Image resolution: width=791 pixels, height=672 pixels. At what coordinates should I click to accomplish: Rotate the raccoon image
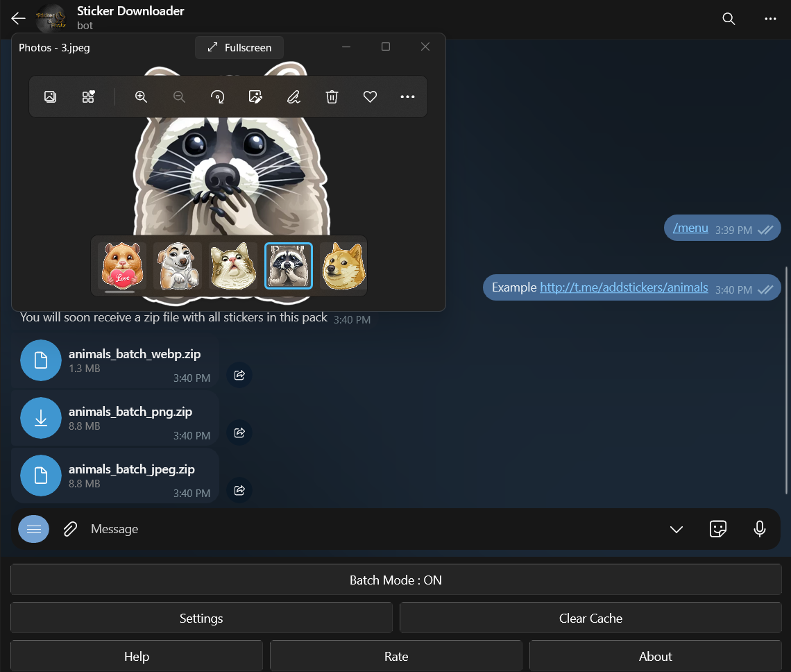[x=217, y=96]
